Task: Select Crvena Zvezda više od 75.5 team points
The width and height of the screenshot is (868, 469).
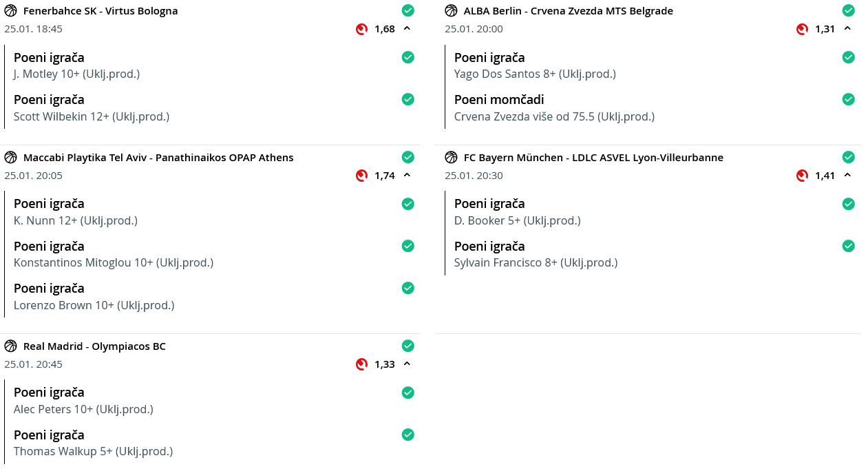Action: [x=554, y=116]
